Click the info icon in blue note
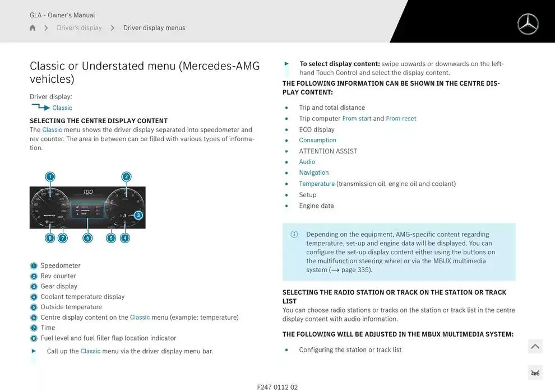Viewport: 555px width, 392px height. (294, 235)
